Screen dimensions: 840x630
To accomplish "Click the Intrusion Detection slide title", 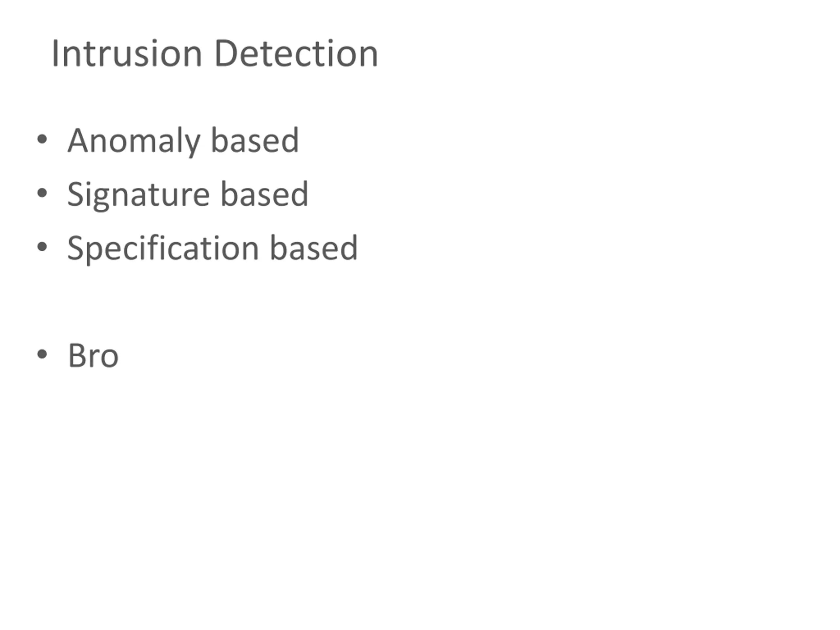I will (x=215, y=53).
